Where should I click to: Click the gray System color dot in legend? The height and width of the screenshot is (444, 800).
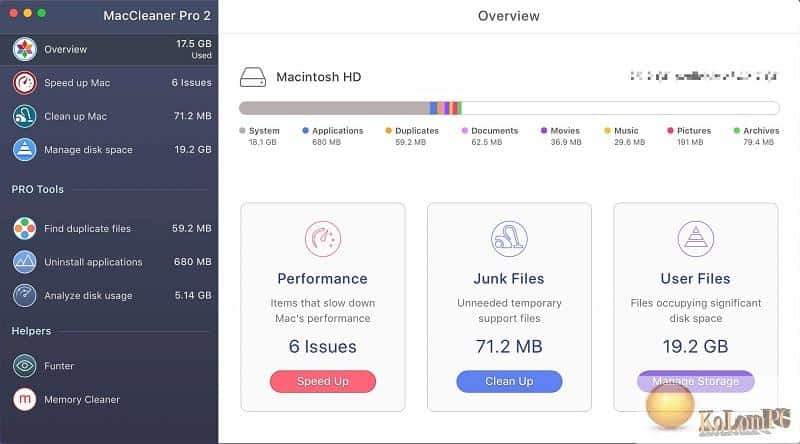point(242,131)
